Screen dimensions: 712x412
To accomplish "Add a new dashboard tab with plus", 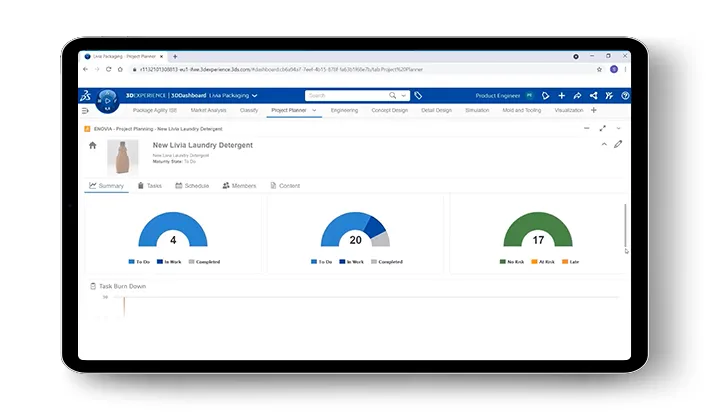I will [593, 110].
